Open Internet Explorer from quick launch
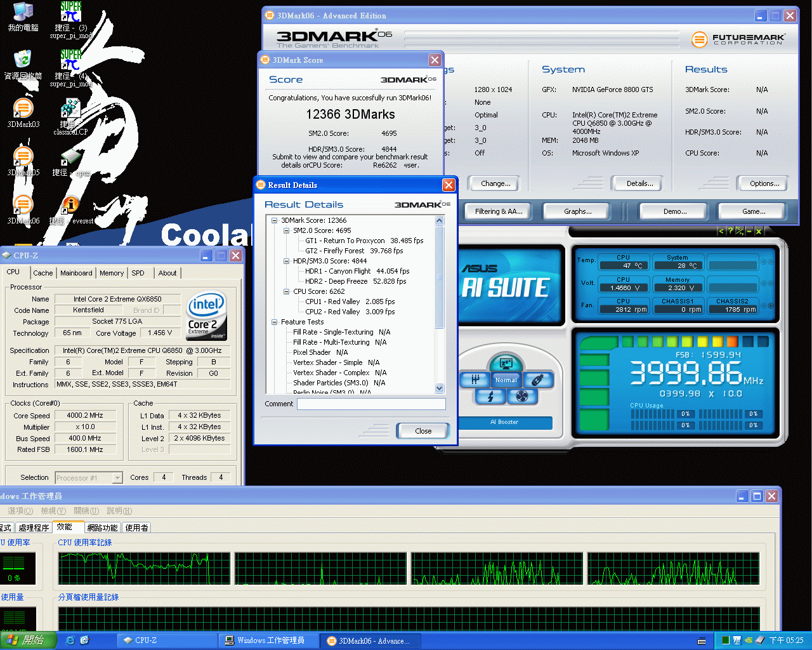 point(70,640)
